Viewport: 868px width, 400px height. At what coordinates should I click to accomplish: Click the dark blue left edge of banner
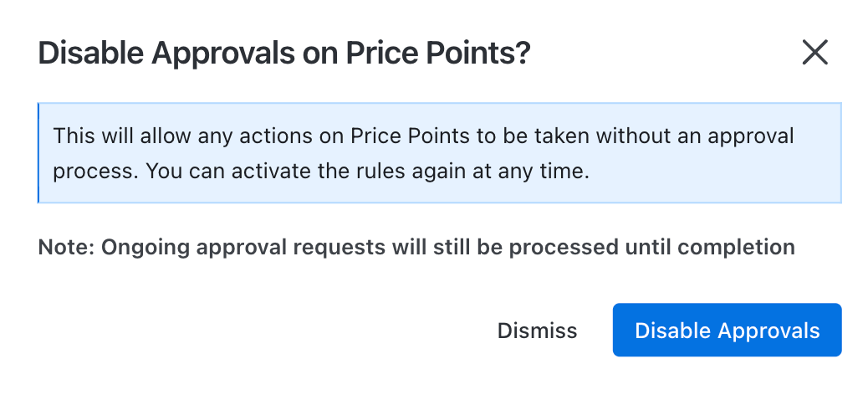pos(38,153)
